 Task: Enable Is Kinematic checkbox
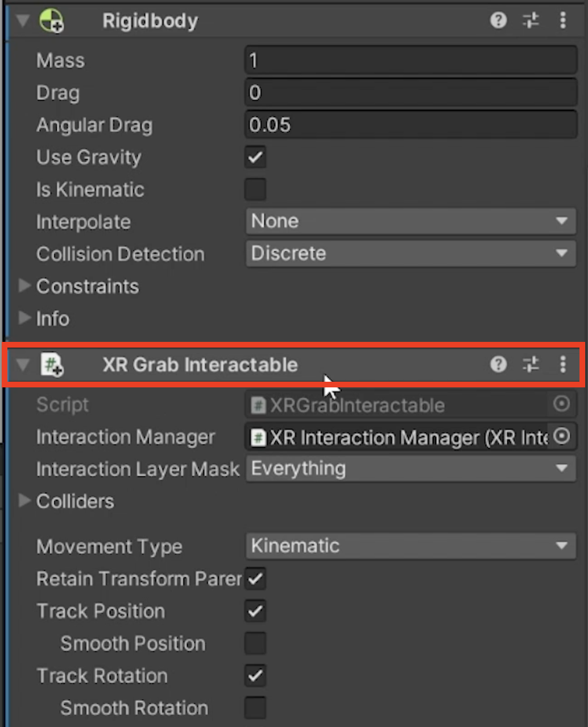tap(255, 189)
